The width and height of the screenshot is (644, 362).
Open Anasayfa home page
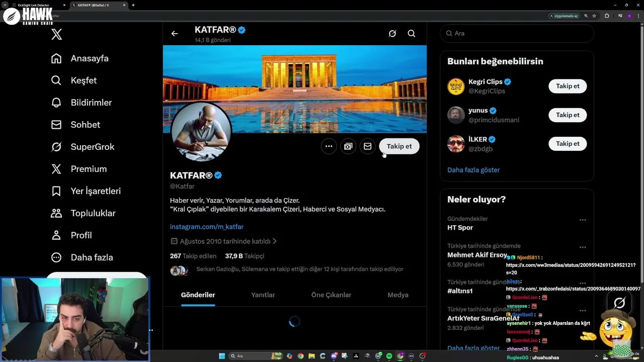point(80,58)
